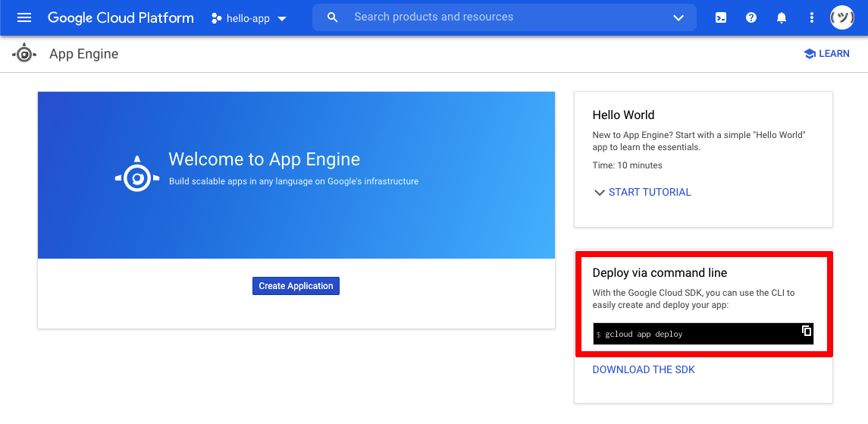Click the graduation cap Learn icon
868x424 pixels.
click(x=810, y=54)
